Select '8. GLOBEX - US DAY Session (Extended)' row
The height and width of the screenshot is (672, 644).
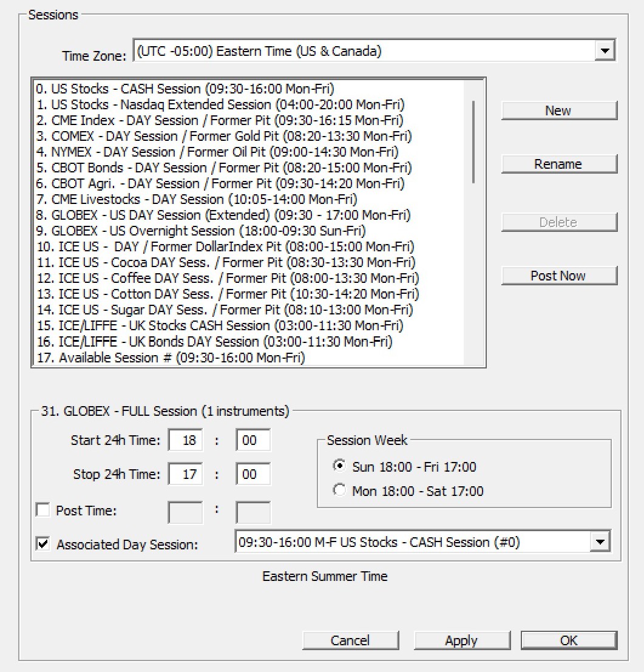click(x=249, y=215)
